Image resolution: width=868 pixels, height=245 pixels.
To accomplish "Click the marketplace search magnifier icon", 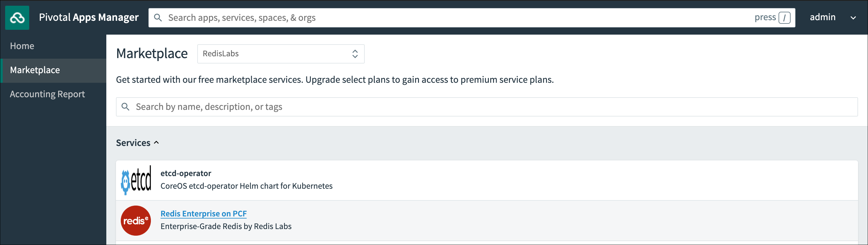I will pos(125,107).
